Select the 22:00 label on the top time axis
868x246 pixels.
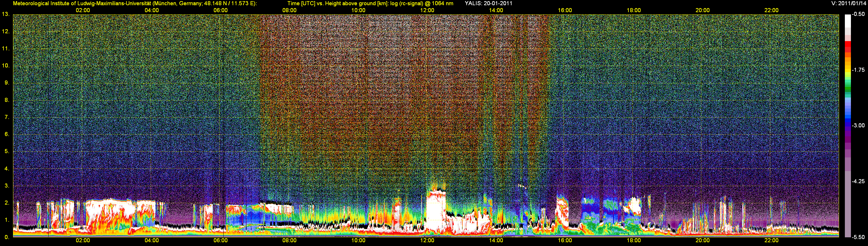[771, 10]
